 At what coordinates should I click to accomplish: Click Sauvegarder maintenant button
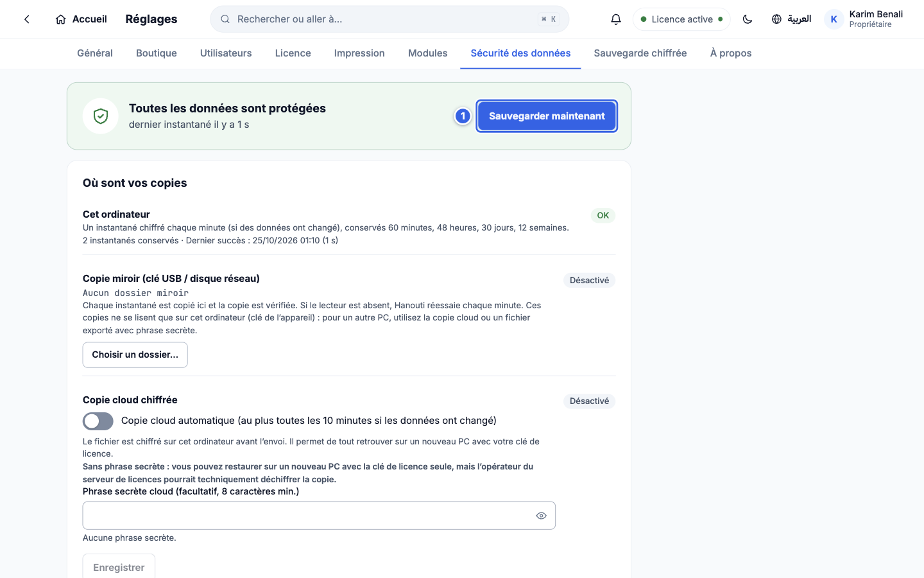point(547,116)
